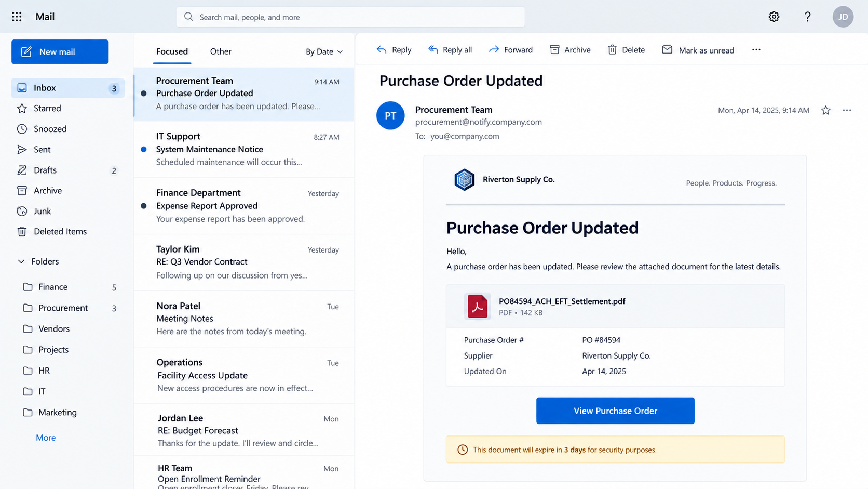This screenshot has width=868, height=489.
Task: Click the View Purchase Order button
Action: (615, 411)
